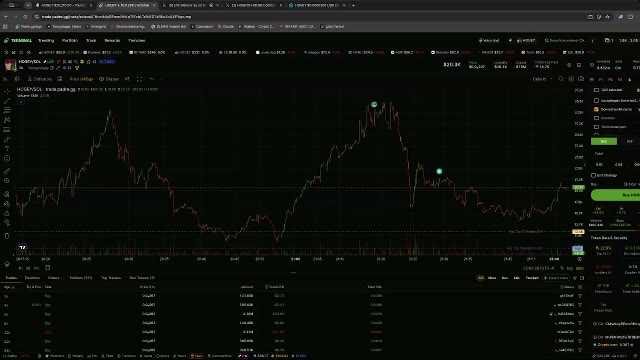
Task: Open the Positions tab below chart
Action: point(32,278)
